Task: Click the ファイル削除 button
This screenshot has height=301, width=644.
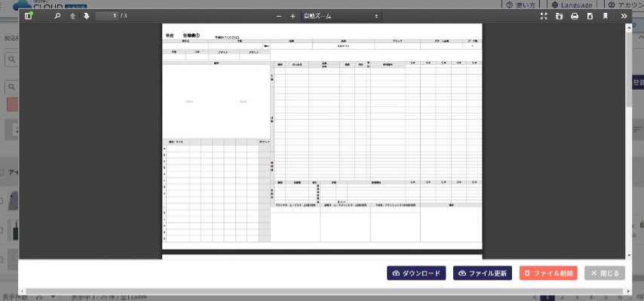Action: pyautogui.click(x=548, y=273)
